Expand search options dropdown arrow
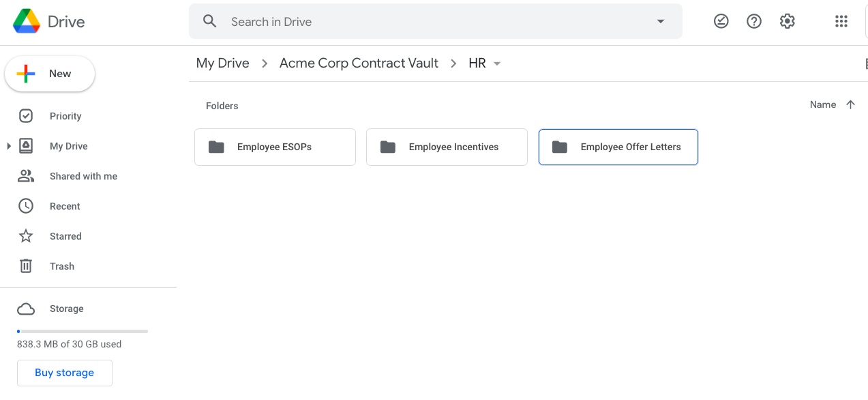Screen dimensions: 868x400 660,21
